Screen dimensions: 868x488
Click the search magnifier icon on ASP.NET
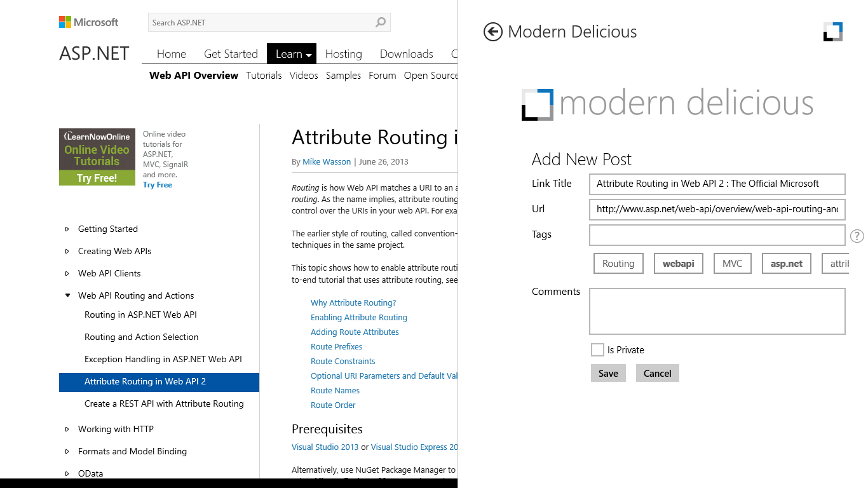point(380,22)
